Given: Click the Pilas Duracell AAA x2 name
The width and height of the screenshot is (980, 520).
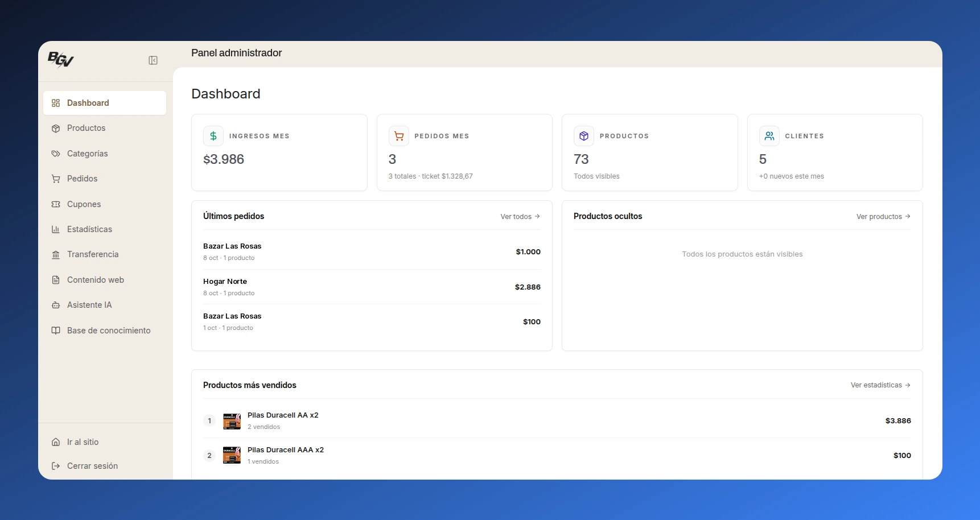Looking at the screenshot, I should point(286,450).
